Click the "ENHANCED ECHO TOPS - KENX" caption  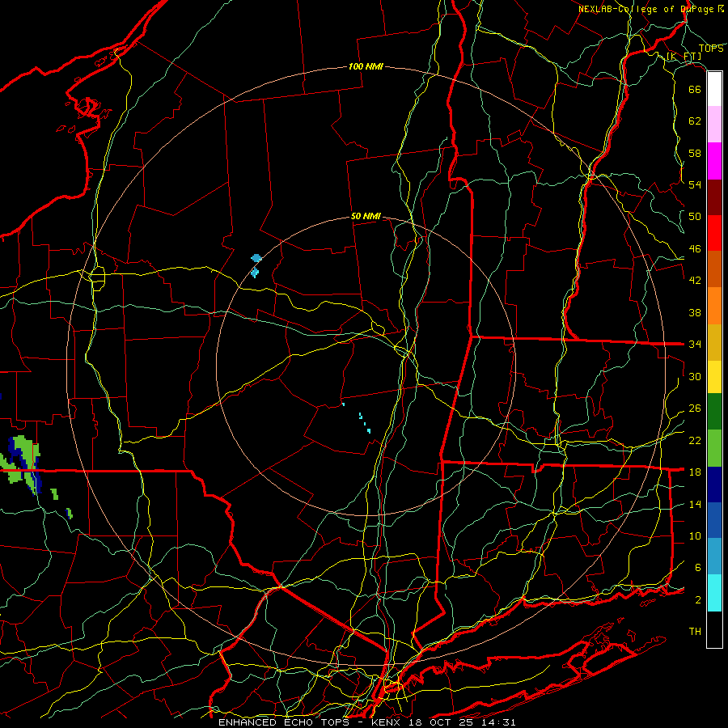click(x=311, y=722)
